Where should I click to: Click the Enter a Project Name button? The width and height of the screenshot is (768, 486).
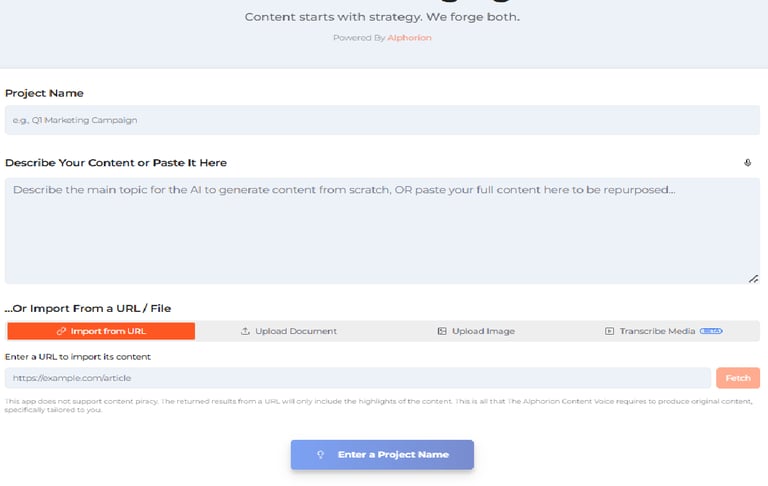382,455
